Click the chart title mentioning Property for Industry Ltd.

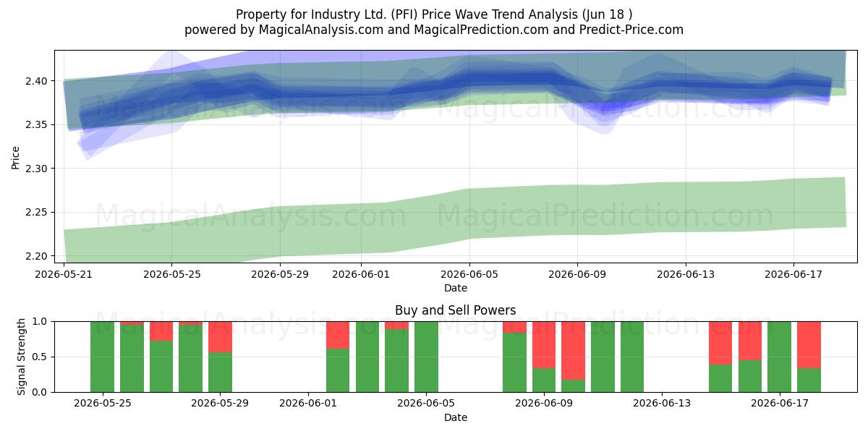click(x=434, y=14)
